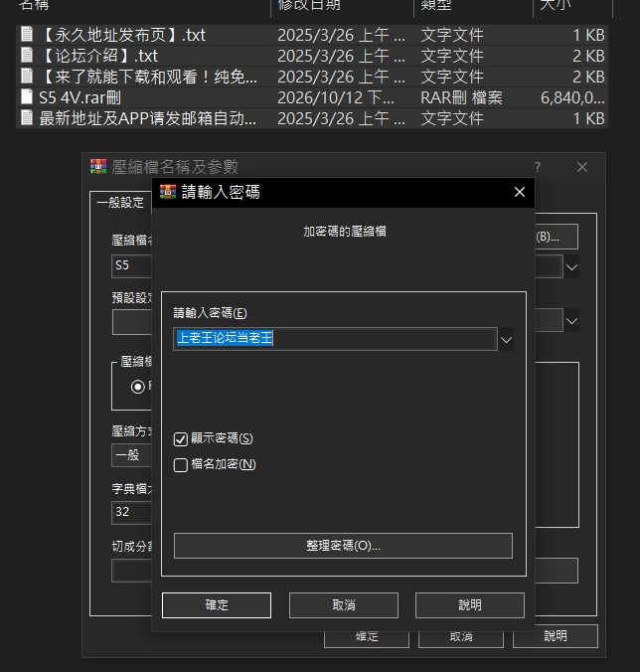
Task: Uncheck the 顯示密碼 checkbox
Action: 180,438
